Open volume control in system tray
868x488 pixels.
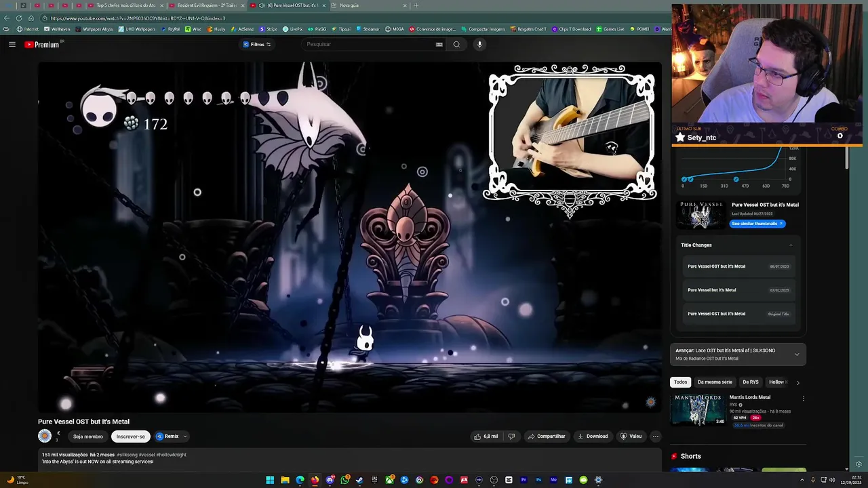[831, 480]
